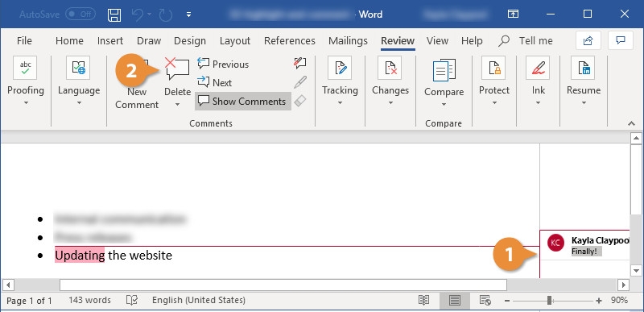Viewport: 644px width, 312px height.
Task: Click the Changes icon
Action: 390,68
